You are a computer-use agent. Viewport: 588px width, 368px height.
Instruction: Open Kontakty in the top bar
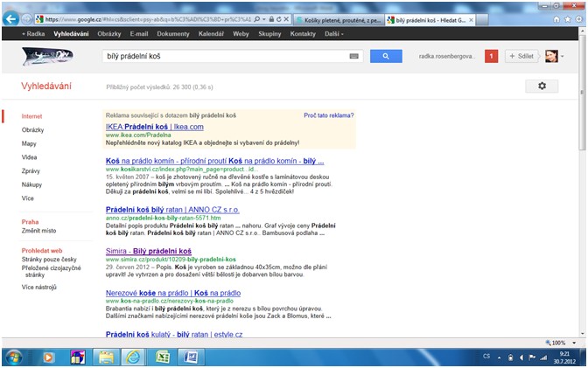303,34
